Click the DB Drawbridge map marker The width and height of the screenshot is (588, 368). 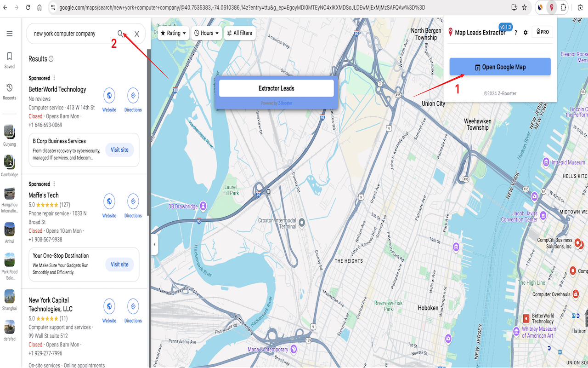point(203,206)
